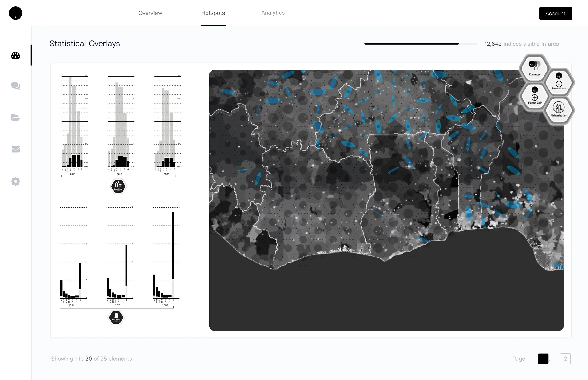Select the Hotspots tab

(213, 13)
